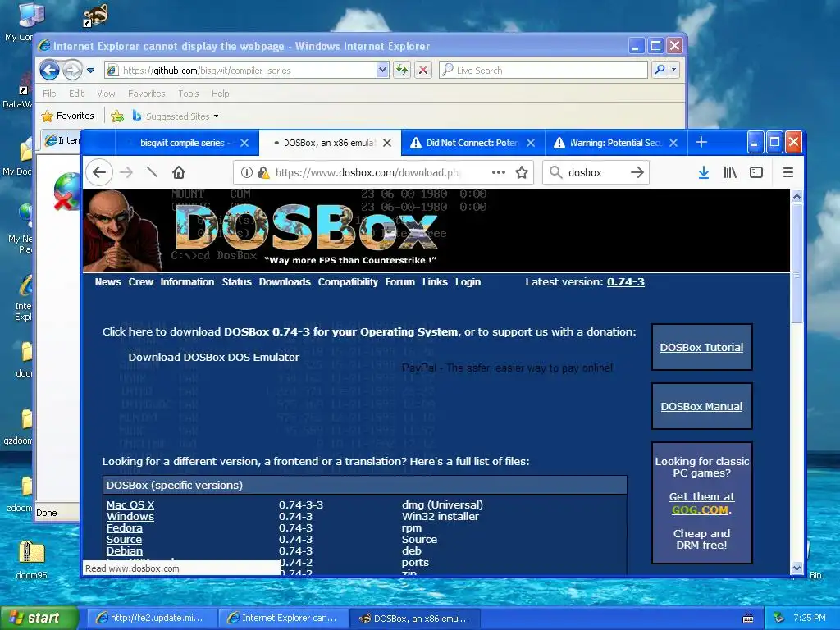Open the DOSBox Manual link
Viewport: 840px width, 630px height.
point(701,407)
